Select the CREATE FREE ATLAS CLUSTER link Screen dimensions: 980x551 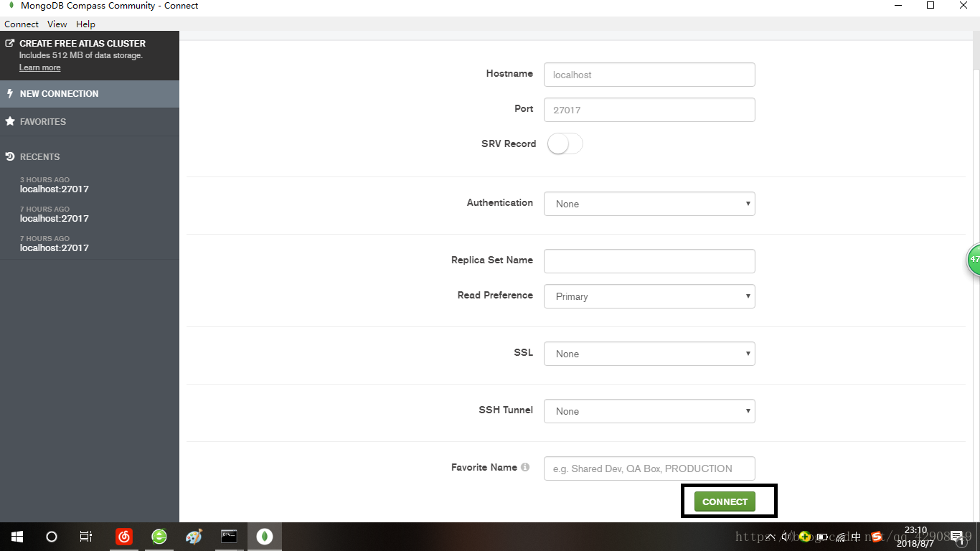(x=83, y=43)
